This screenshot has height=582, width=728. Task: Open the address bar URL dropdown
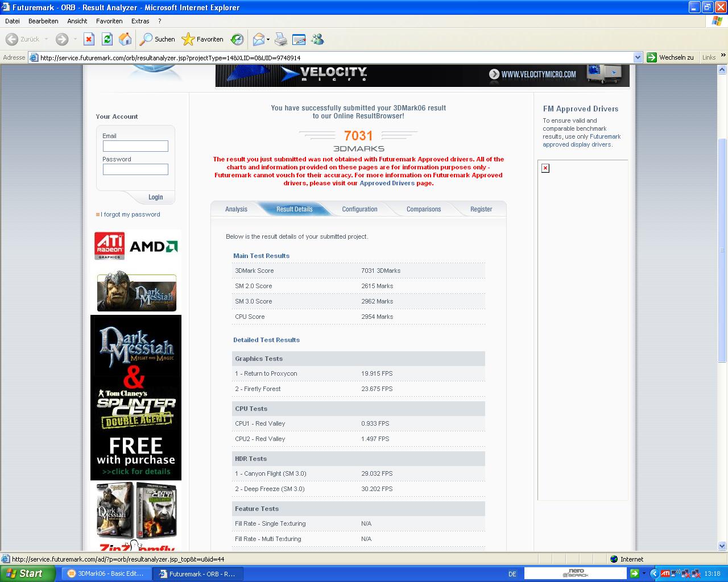click(x=638, y=57)
